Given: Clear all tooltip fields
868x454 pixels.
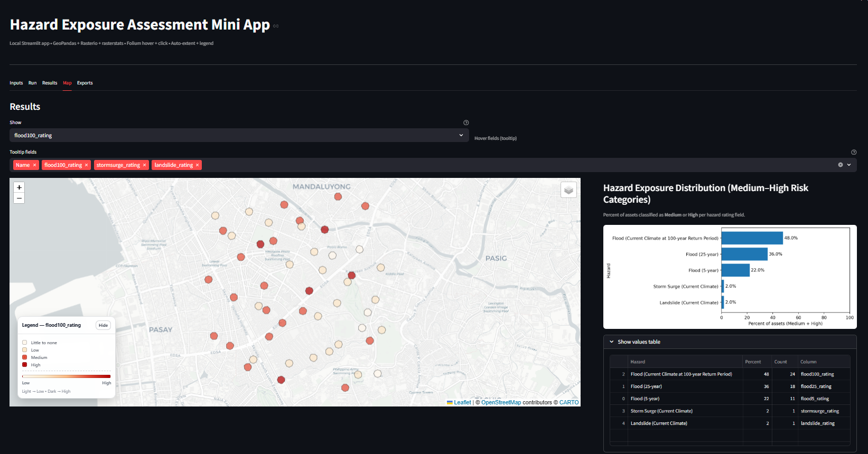Looking at the screenshot, I should (840, 165).
